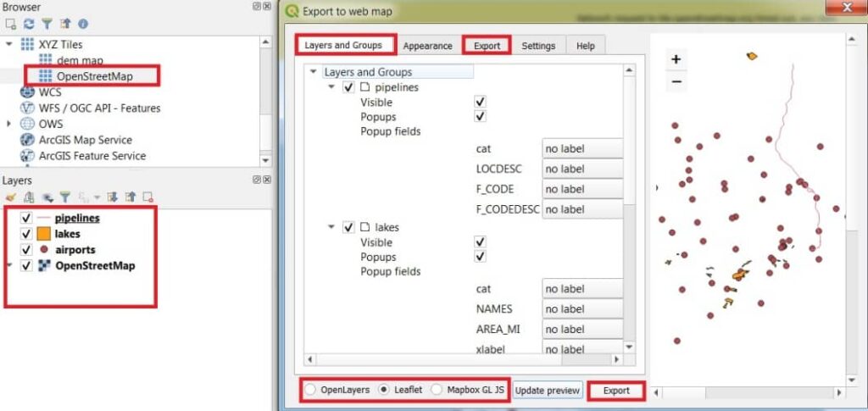The height and width of the screenshot is (411, 868).
Task: Collapse Layers and Groups root node
Action: [x=314, y=72]
